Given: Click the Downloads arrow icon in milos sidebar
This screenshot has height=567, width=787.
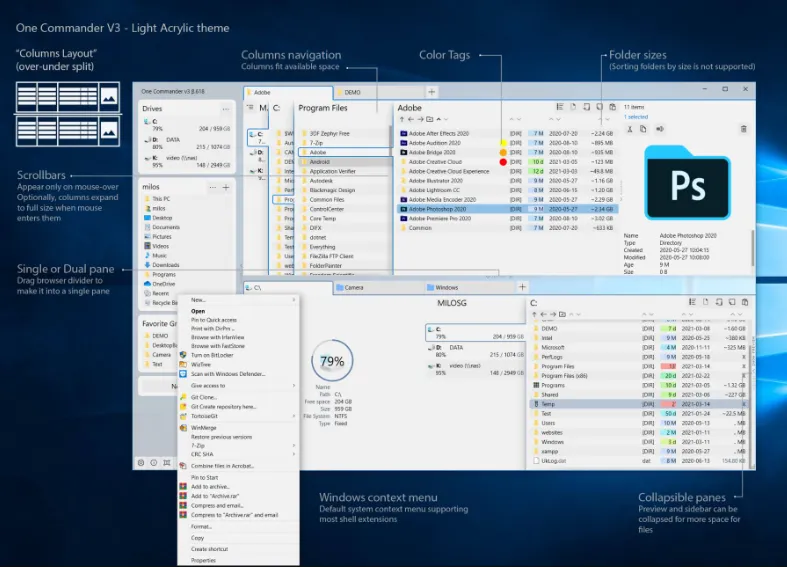Looking at the screenshot, I should coord(147,264).
